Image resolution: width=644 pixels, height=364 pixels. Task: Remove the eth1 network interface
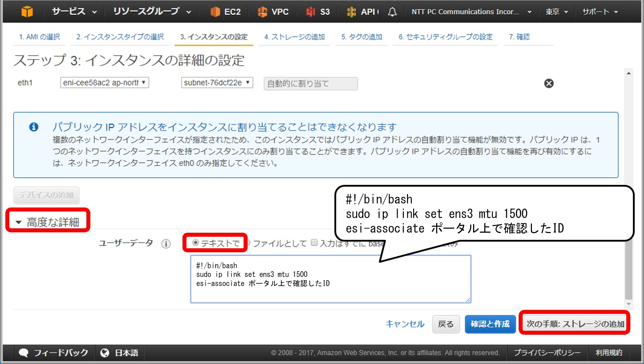click(x=549, y=83)
